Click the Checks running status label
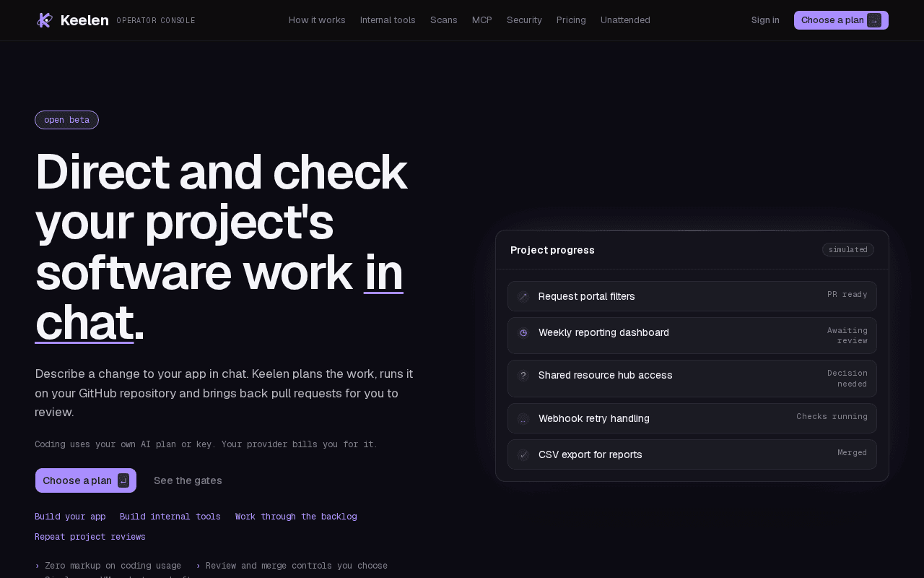Screen dimensions: 924x578 coord(832,417)
